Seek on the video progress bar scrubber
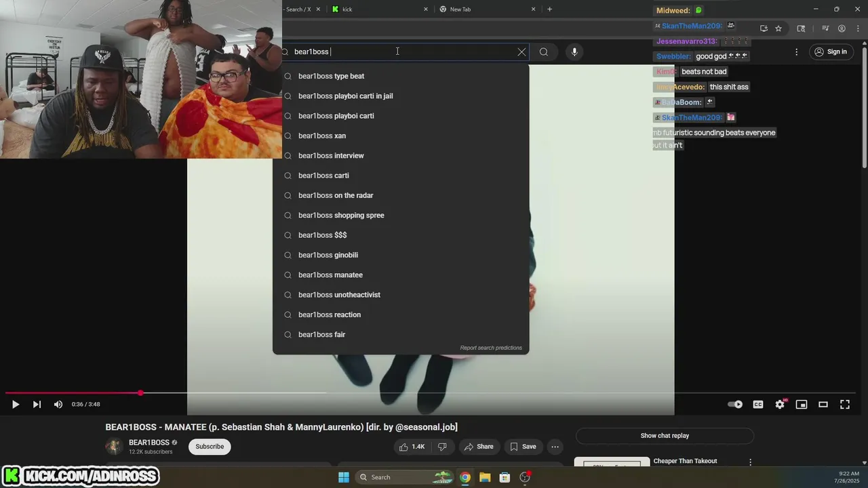Viewport: 868px width, 488px height. point(140,393)
